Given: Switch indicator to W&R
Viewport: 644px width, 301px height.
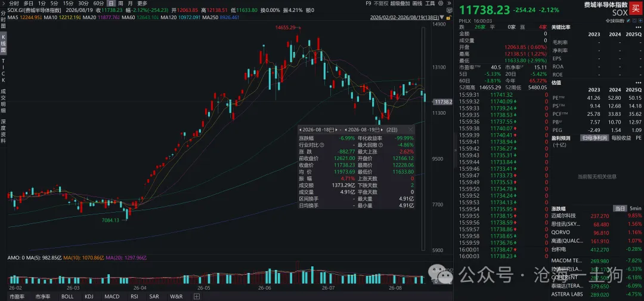Looking at the screenshot, I should tap(176, 296).
